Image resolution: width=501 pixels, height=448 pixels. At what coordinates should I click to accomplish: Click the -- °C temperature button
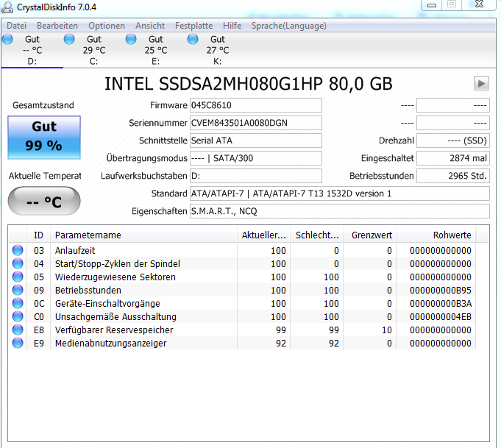coord(44,202)
